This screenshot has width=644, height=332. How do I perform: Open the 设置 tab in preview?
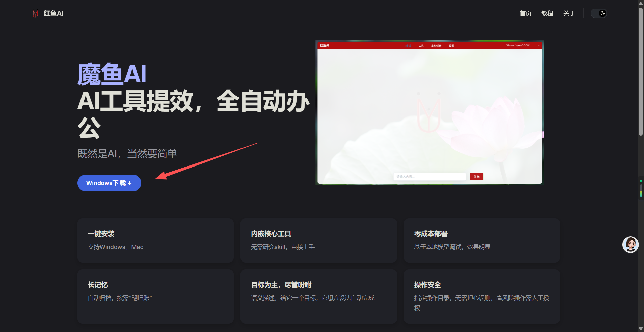point(451,46)
